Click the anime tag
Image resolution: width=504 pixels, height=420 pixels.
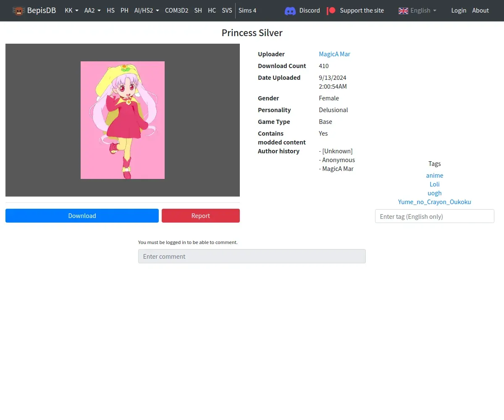435,176
